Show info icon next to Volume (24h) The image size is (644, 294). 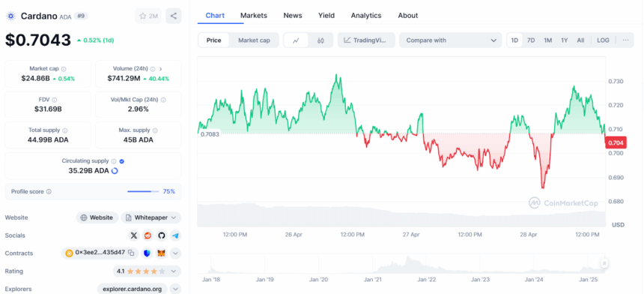[x=152, y=69]
